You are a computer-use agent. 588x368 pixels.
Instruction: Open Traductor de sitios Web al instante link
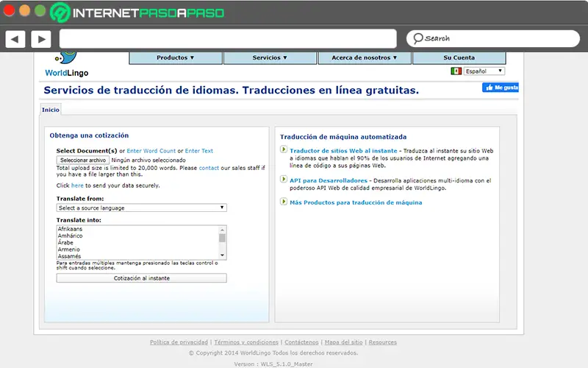tap(343, 151)
